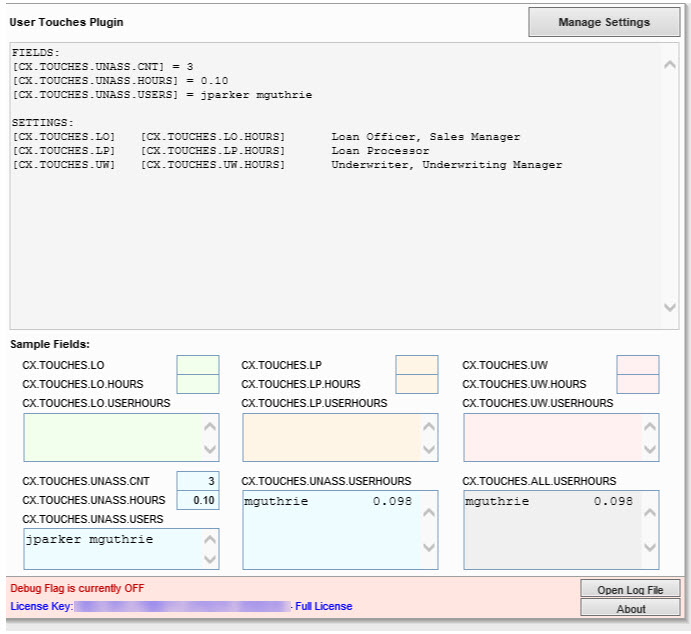Focus the CX.TOUCHES.LO green input field
The width and height of the screenshot is (691, 634).
[x=197, y=365]
